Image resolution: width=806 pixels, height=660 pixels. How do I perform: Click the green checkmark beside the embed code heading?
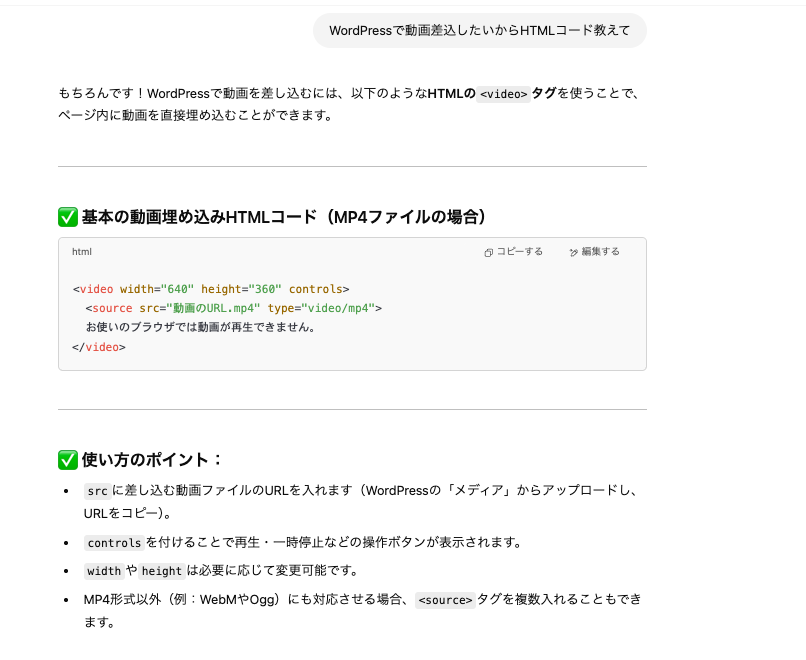click(67, 216)
